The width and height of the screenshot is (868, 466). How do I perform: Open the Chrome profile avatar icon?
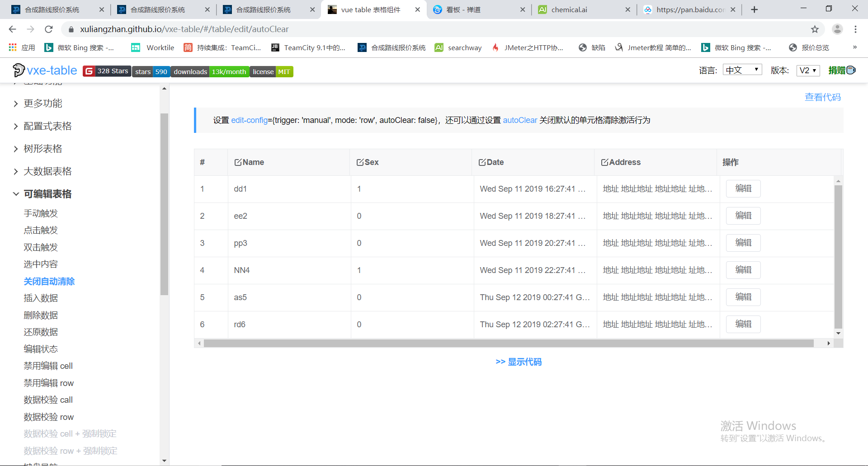point(837,29)
